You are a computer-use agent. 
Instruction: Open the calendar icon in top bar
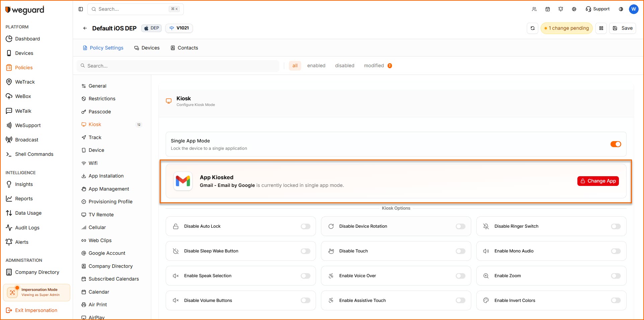pyautogui.click(x=548, y=9)
